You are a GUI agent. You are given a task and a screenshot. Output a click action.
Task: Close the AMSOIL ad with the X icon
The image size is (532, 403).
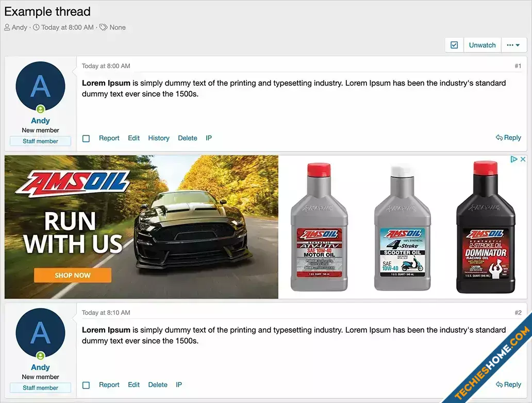click(x=523, y=159)
